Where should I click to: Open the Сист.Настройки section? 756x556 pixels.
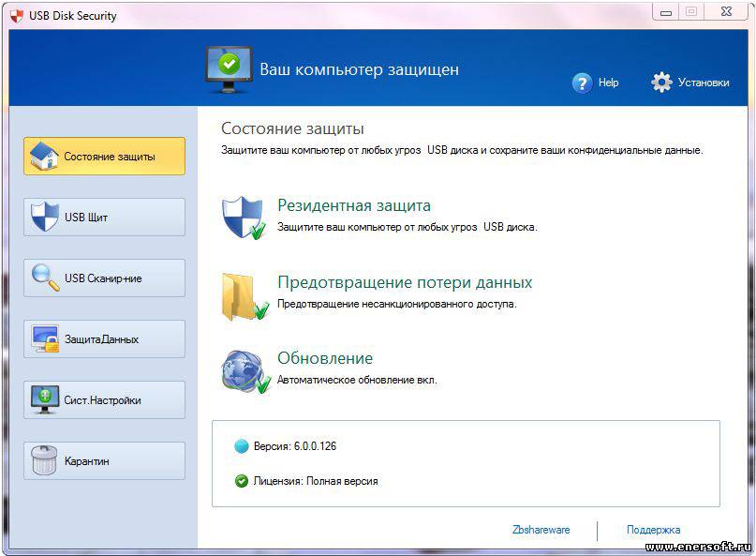[104, 399]
